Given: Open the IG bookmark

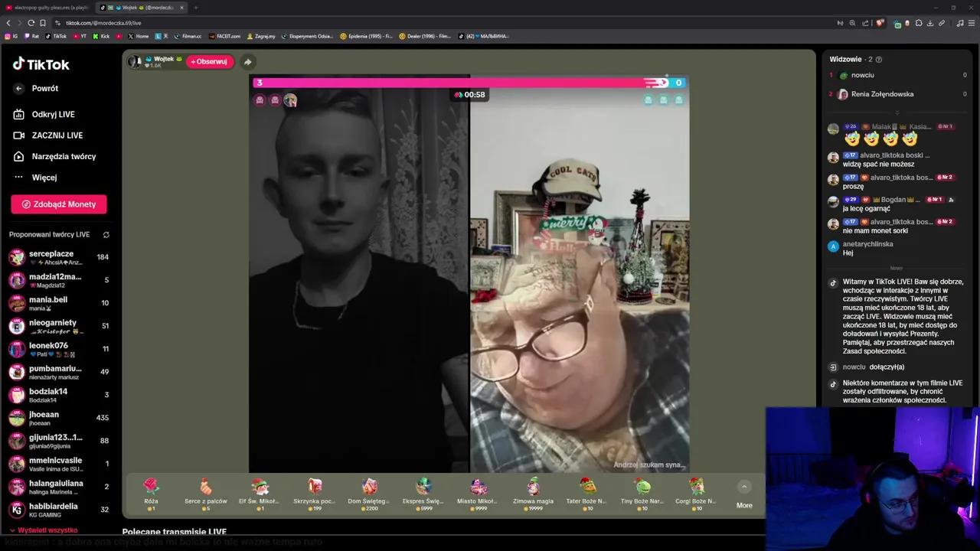Looking at the screenshot, I should pos(11,36).
